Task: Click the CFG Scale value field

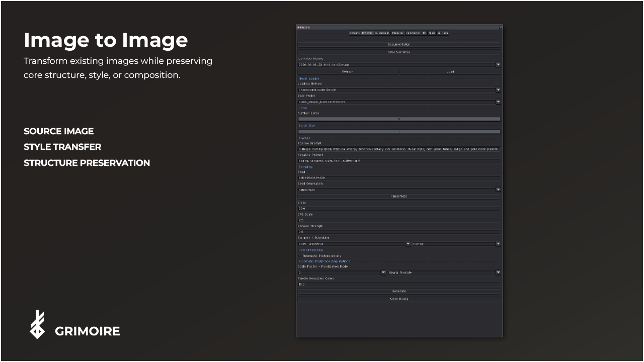Action: (x=399, y=220)
